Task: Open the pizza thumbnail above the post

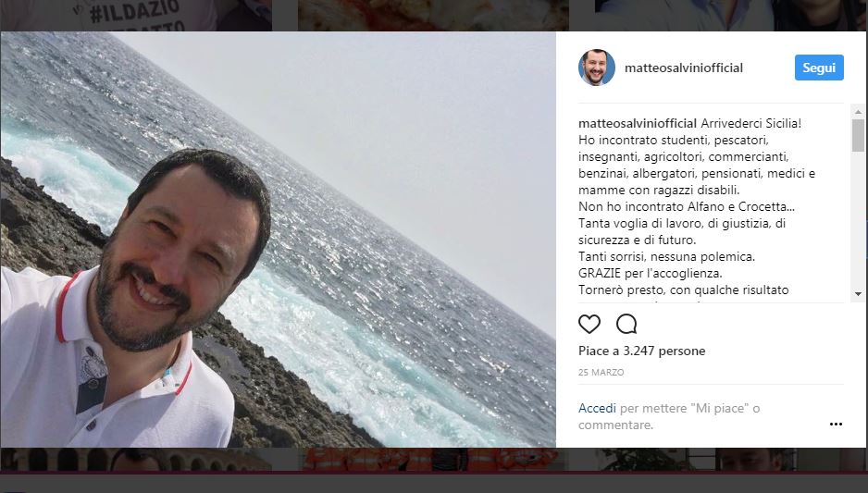Action: coord(433,15)
